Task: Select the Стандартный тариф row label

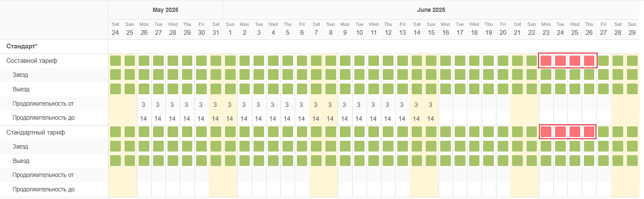Action: coord(36,132)
